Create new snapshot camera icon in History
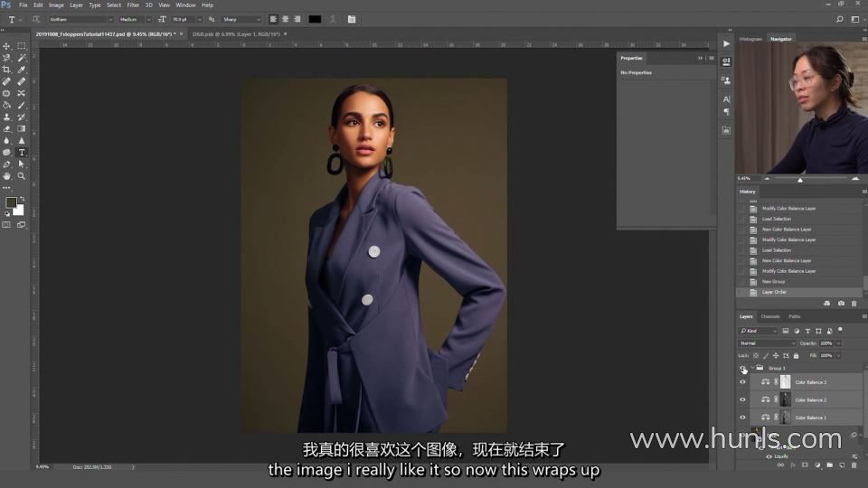 point(841,304)
